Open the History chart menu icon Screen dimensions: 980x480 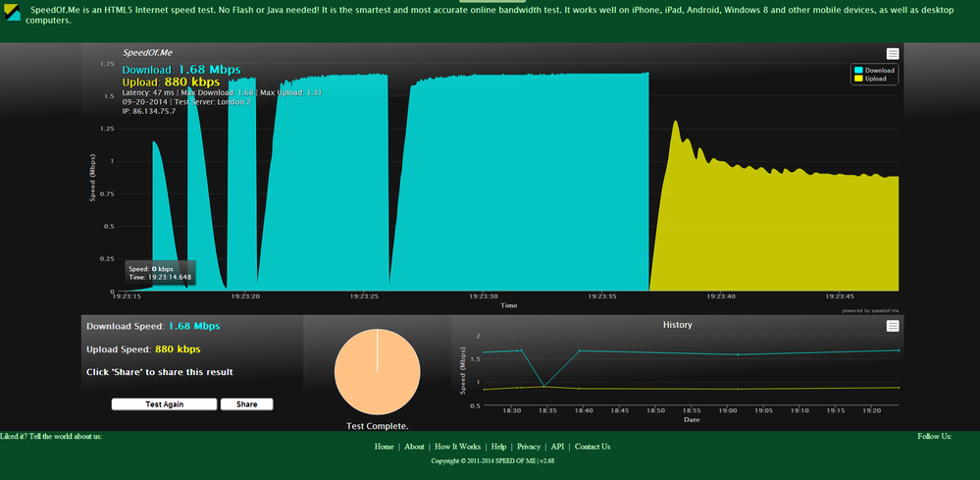[893, 326]
